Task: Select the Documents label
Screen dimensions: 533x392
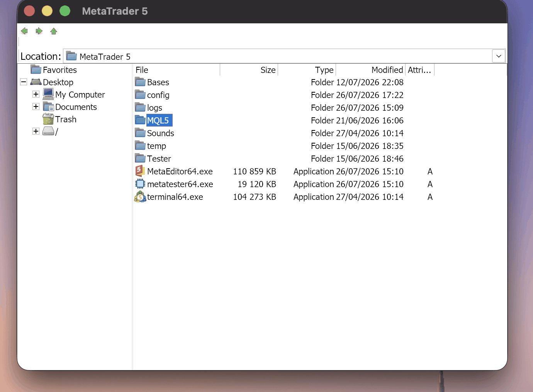Action: (x=76, y=107)
